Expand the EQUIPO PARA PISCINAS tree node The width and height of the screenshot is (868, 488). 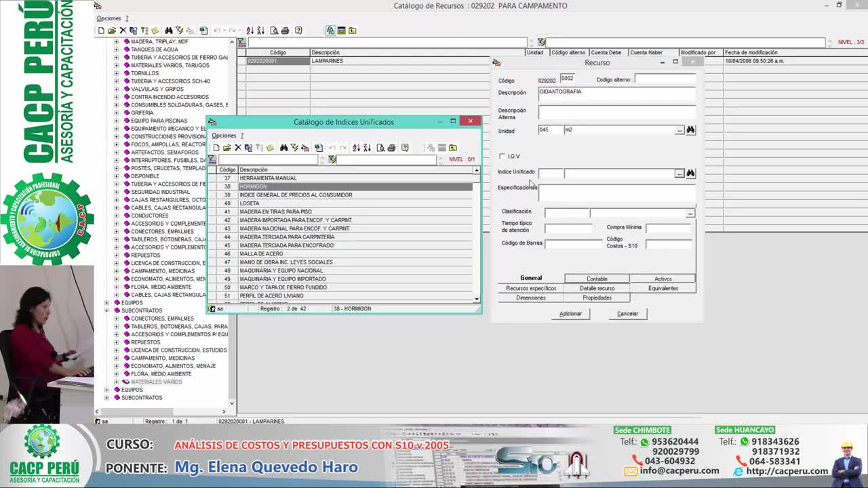coord(116,121)
